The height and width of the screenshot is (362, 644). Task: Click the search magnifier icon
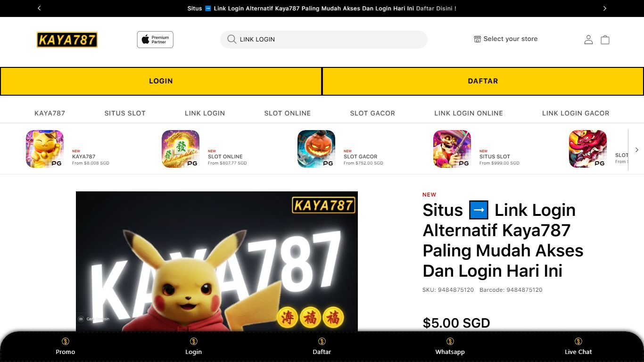pyautogui.click(x=231, y=39)
